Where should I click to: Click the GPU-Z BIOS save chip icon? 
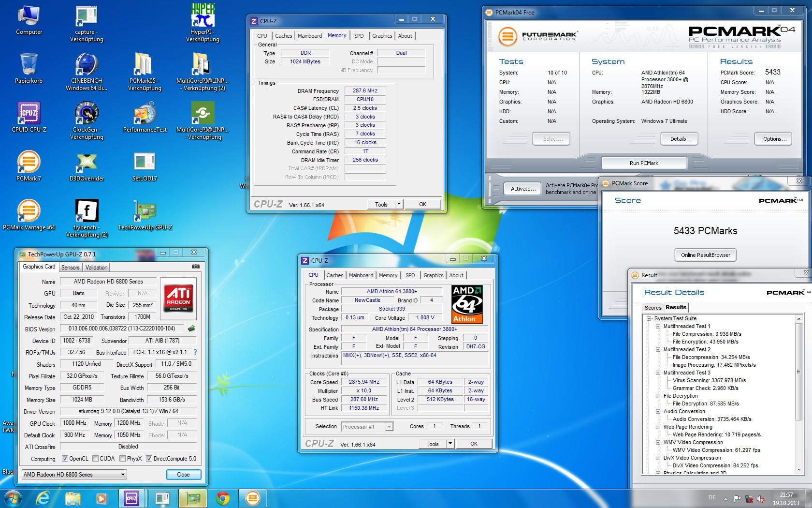191,329
